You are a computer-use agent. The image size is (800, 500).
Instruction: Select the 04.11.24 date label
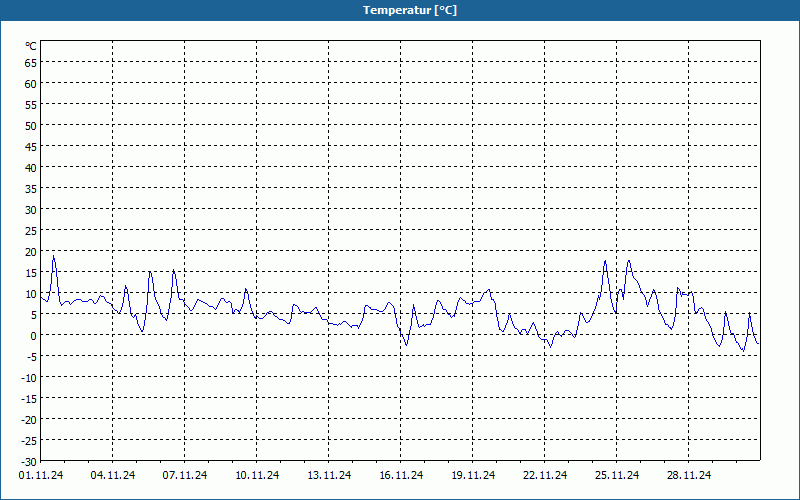click(113, 476)
